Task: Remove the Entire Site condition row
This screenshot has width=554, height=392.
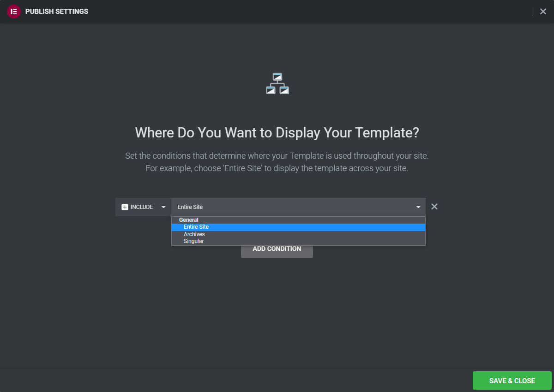Action: click(x=434, y=207)
